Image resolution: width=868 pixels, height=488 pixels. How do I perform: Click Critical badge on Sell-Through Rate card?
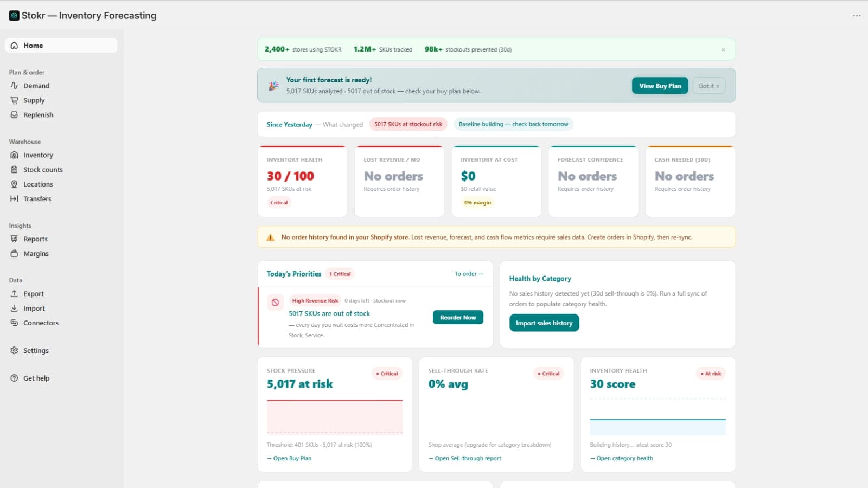548,374
